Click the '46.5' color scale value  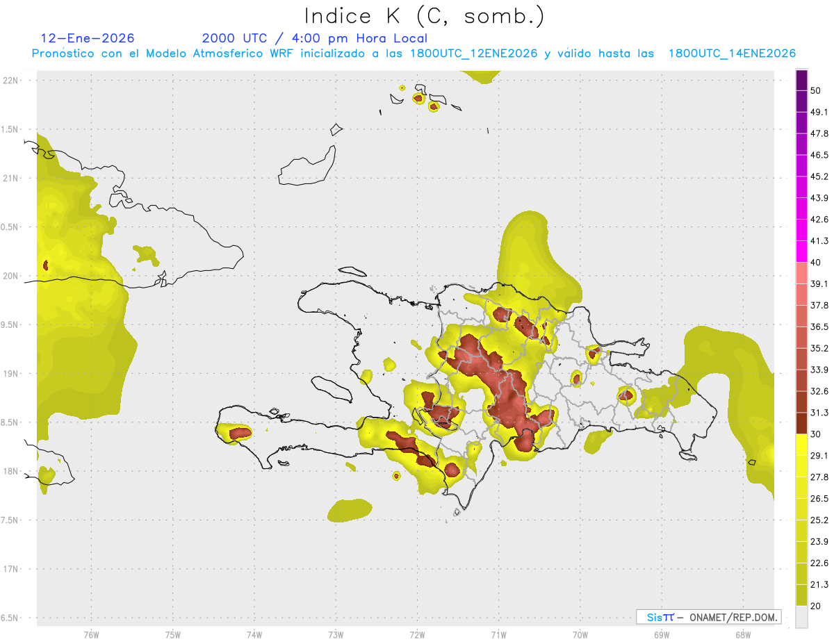click(819, 155)
